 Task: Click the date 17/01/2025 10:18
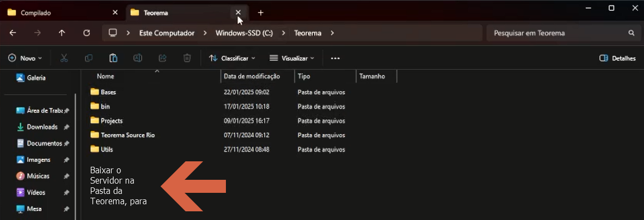pos(247,106)
